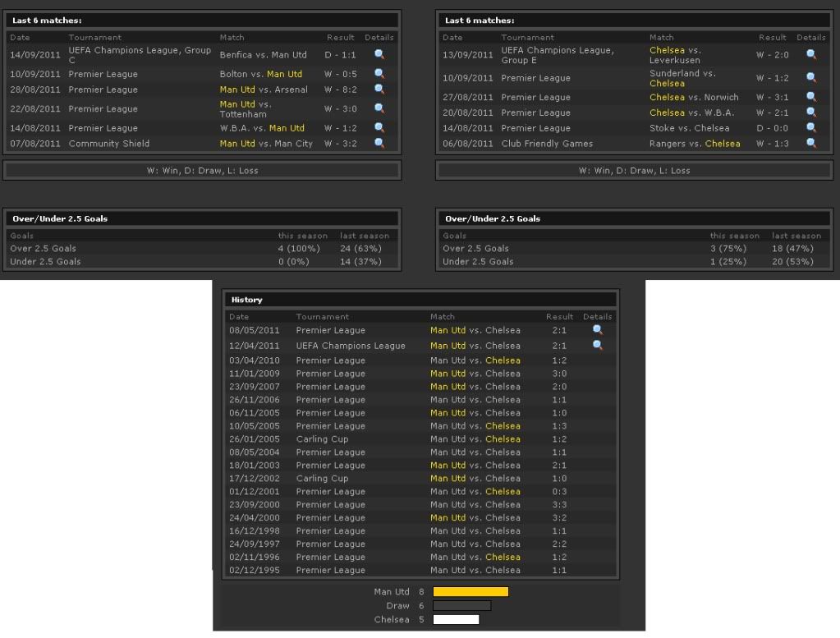Click Chelsea in 03/04/2010 history row
Viewport: 840px width, 638px height.
coord(503,360)
